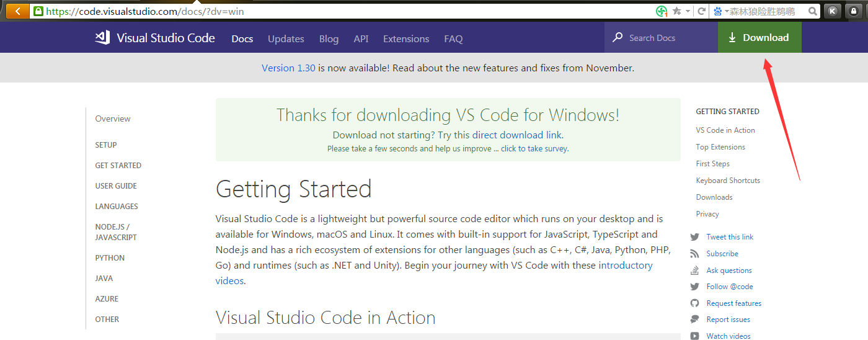Open the Follow @code link

pos(730,287)
